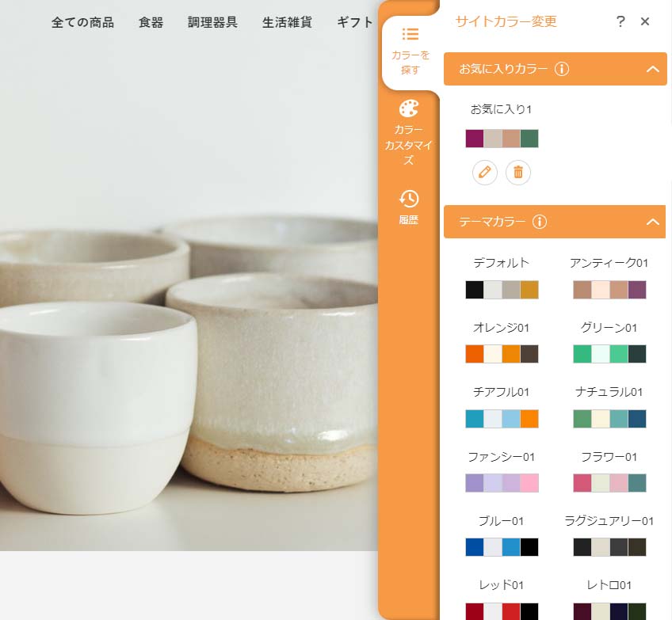Open the 履歴 history tab
This screenshot has width=672, height=620.
pos(409,207)
